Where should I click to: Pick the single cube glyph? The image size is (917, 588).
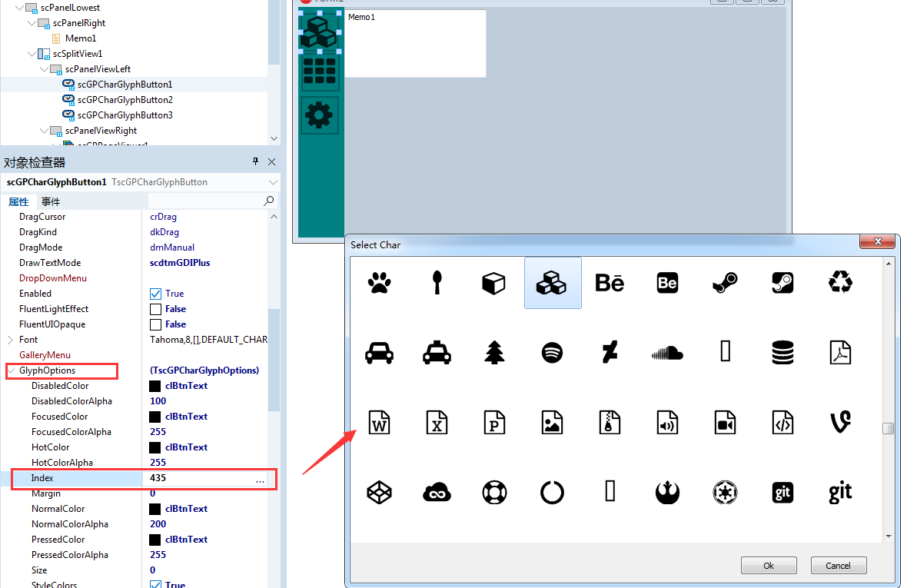coord(494,283)
